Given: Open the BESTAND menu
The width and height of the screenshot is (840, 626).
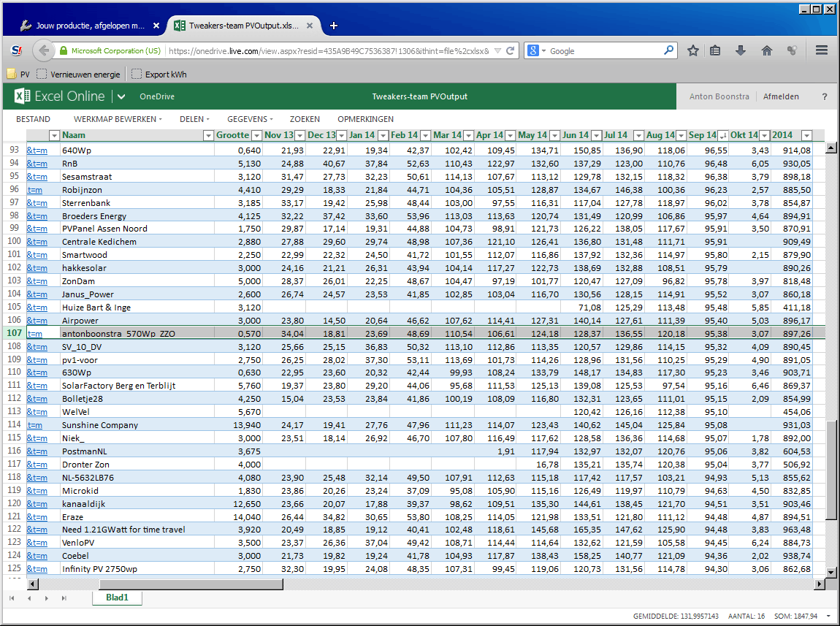Looking at the screenshot, I should click(33, 119).
